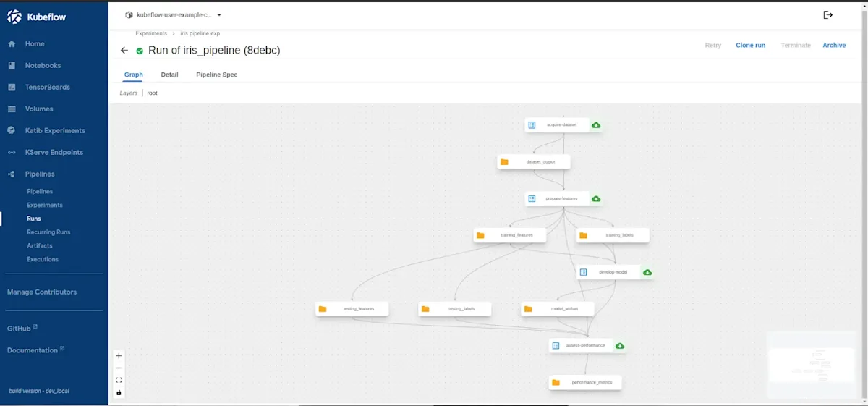Click the Pipelines branch icon
The height and width of the screenshot is (406, 868).
pos(12,174)
